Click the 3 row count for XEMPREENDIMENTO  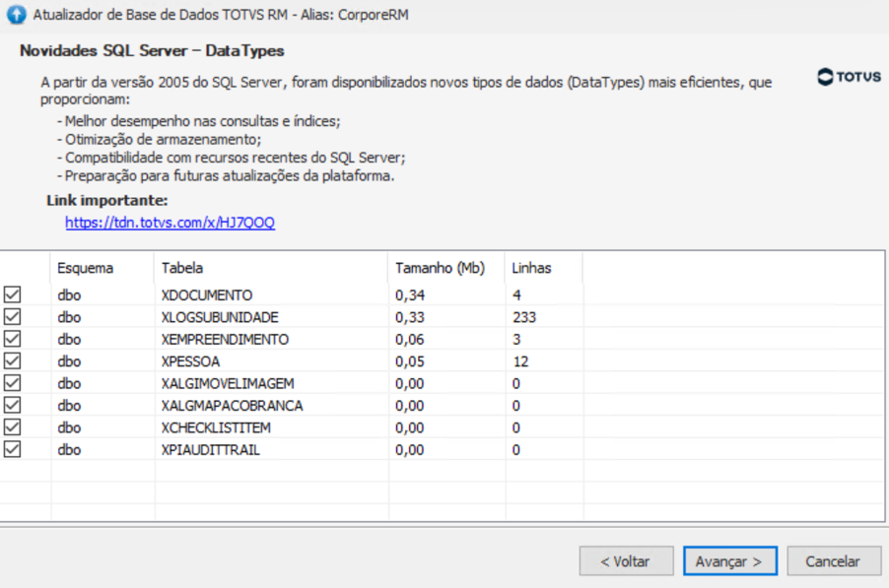click(516, 340)
